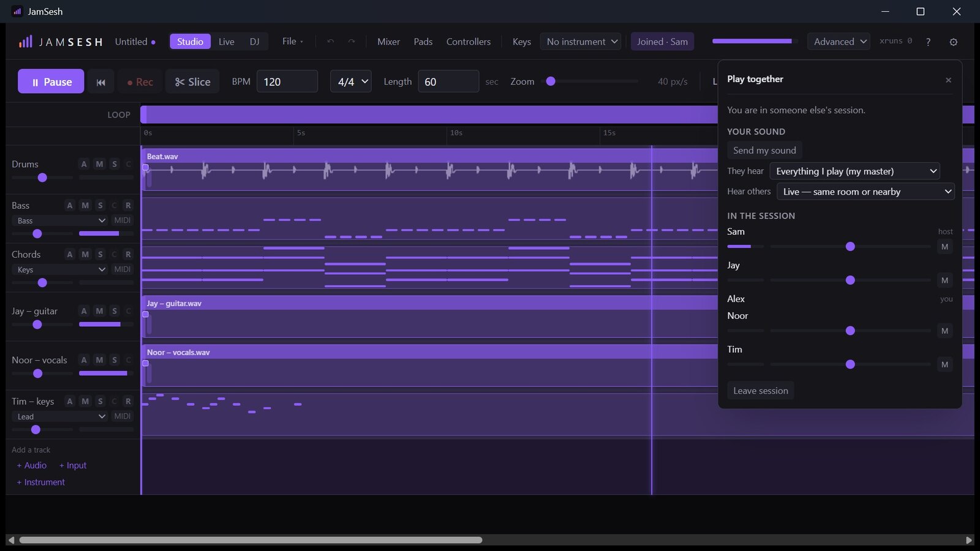Adjust Jay's volume slider in session
980x551 pixels.
pos(850,280)
